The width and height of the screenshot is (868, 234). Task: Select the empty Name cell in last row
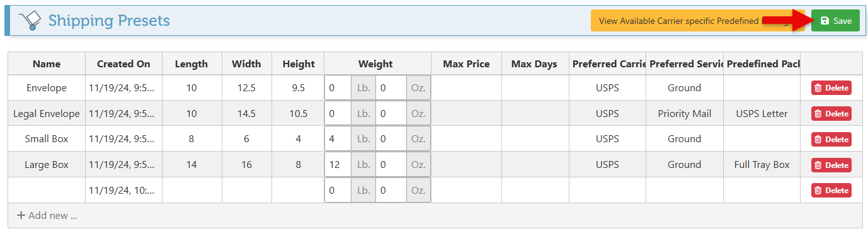[47, 190]
